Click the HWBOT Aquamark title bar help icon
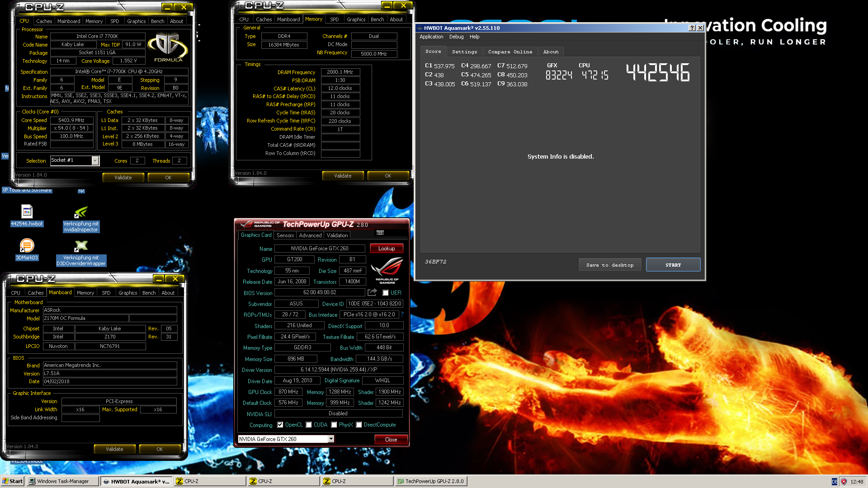 click(692, 28)
